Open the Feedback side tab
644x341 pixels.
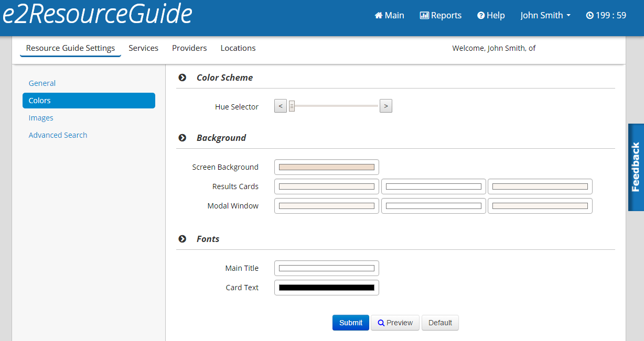636,167
